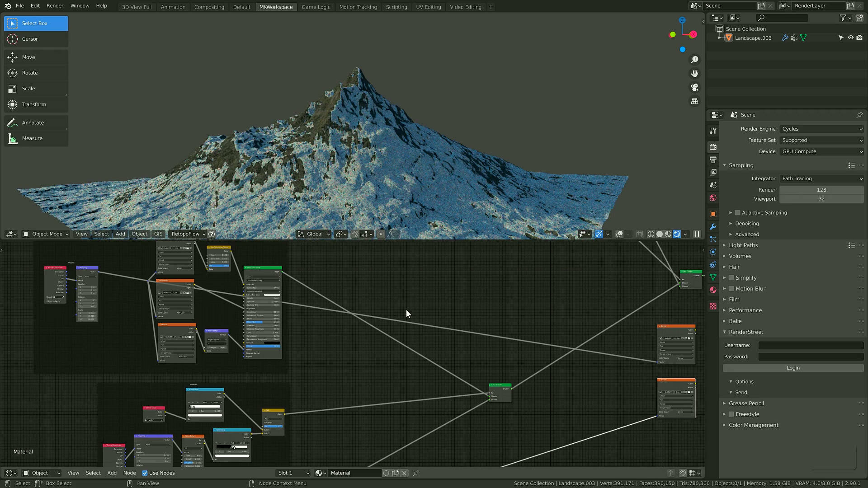Open the node editor Add menu
This screenshot has height=488, width=868.
112,473
